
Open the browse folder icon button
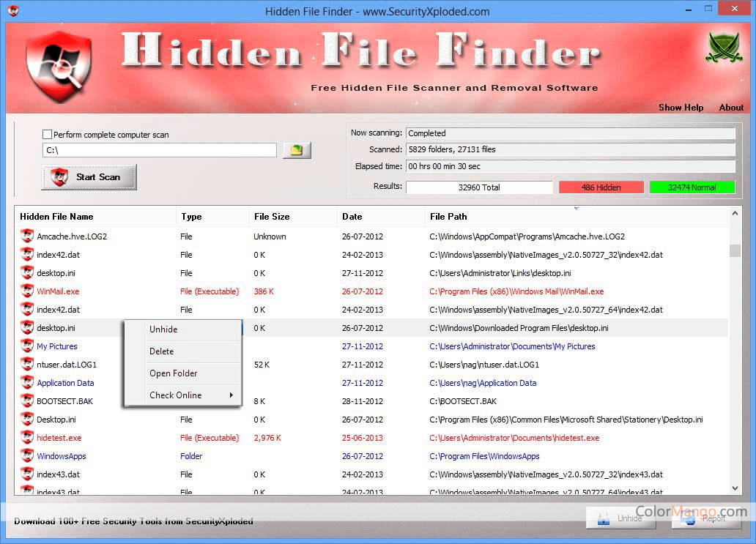coord(297,150)
